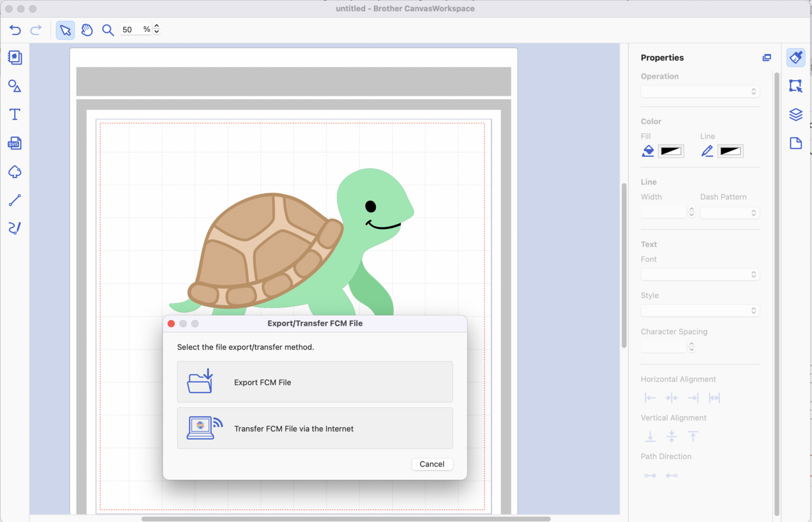Switch to the Properties paintbrush panel
Screen dimensions: 812x522
796,58
